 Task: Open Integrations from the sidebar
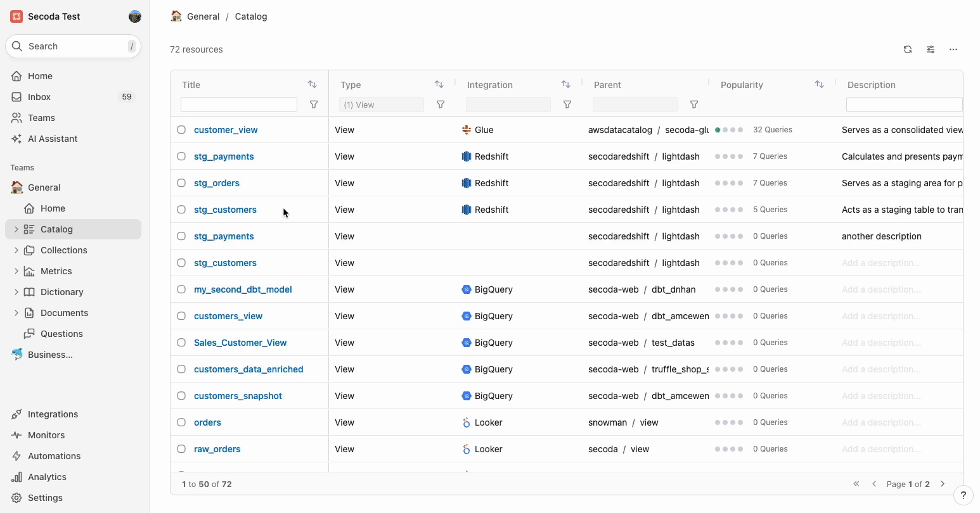pyautogui.click(x=53, y=414)
